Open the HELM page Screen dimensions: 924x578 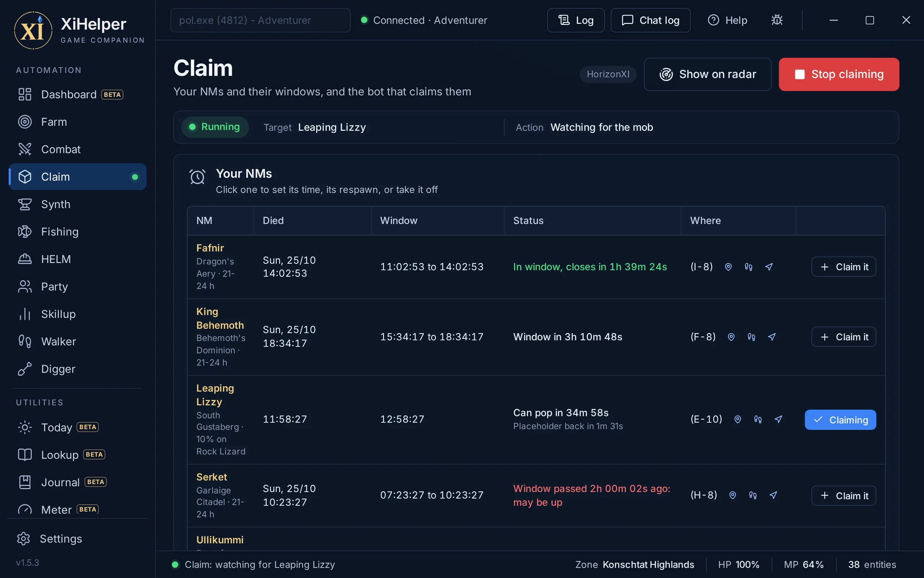pos(78,259)
